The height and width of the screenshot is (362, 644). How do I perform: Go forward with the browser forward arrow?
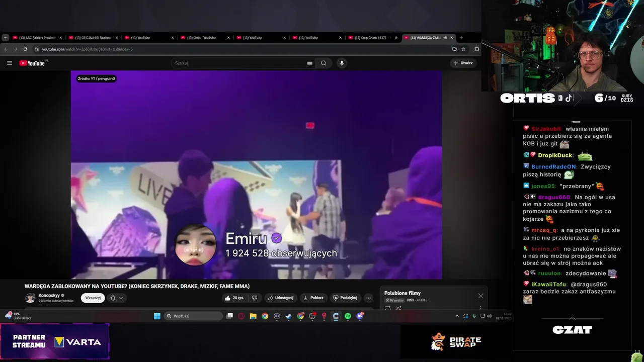click(15, 49)
